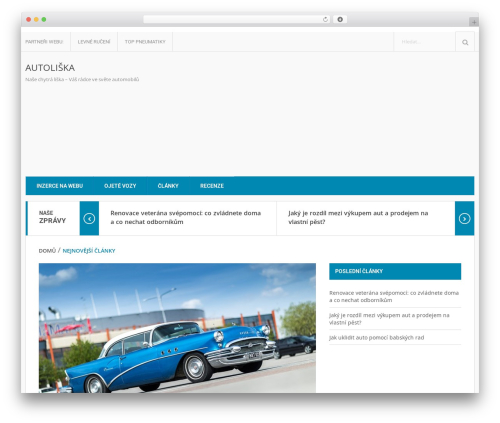This screenshot has width=500, height=423.
Task: Select Inzerce na webu in navigation
Action: point(60,186)
